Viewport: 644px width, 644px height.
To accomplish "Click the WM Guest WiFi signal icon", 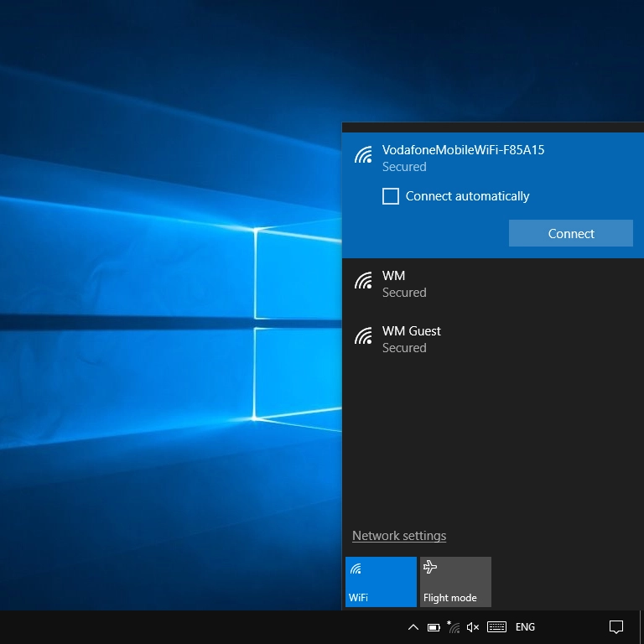I will click(363, 336).
